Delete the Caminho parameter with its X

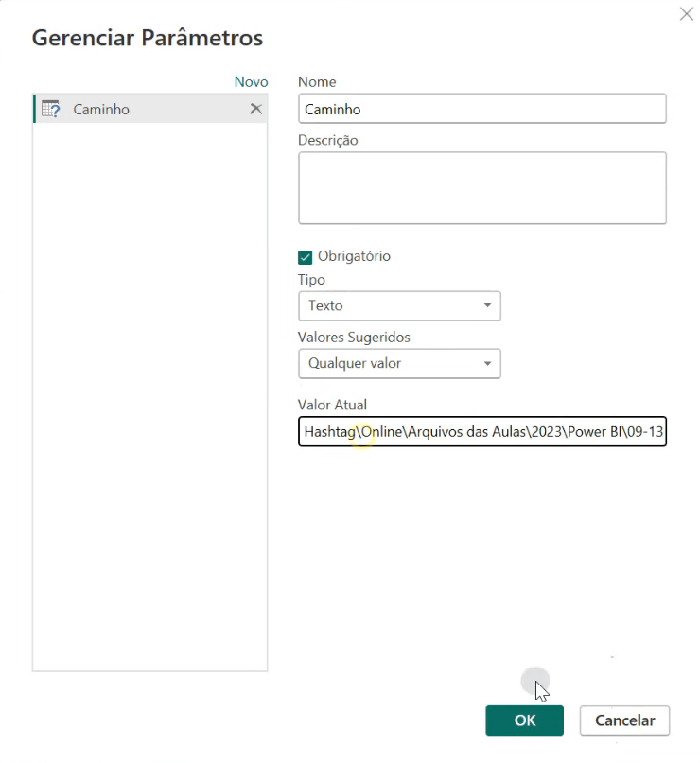pyautogui.click(x=256, y=109)
